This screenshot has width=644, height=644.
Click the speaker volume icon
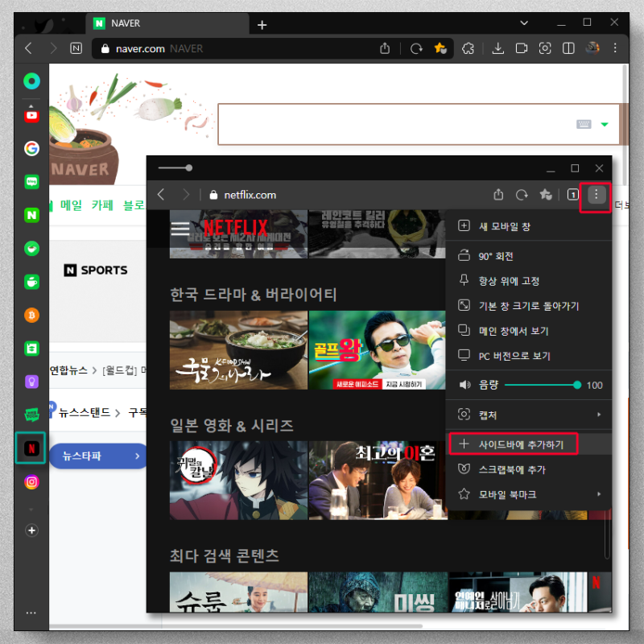(x=464, y=385)
